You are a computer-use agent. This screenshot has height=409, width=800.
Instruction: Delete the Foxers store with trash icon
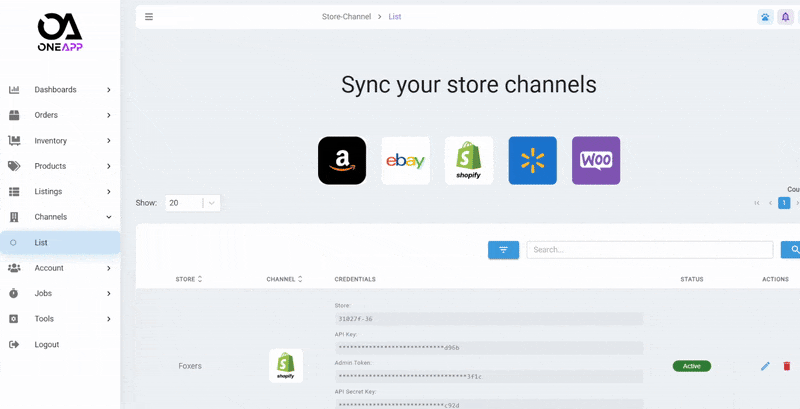(x=787, y=366)
